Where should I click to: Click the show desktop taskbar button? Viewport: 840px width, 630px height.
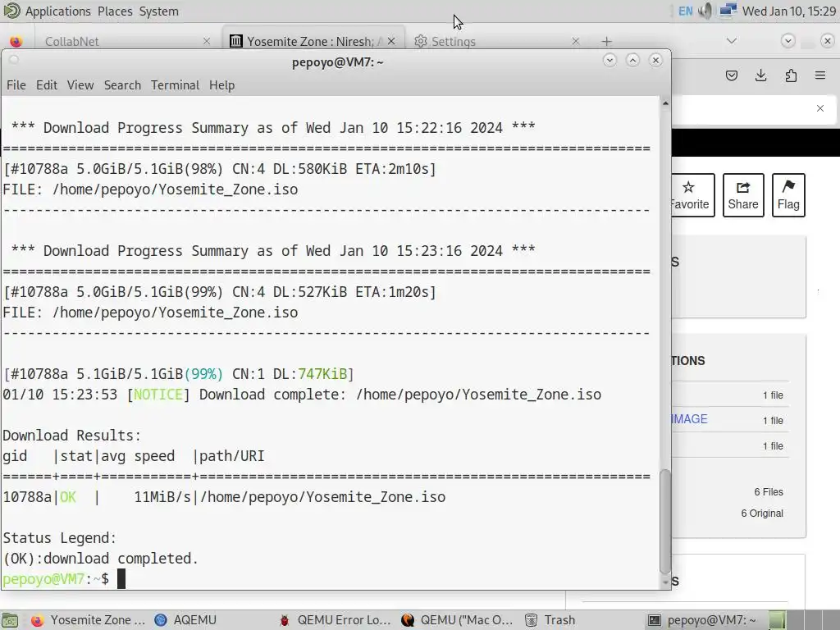coord(10,620)
